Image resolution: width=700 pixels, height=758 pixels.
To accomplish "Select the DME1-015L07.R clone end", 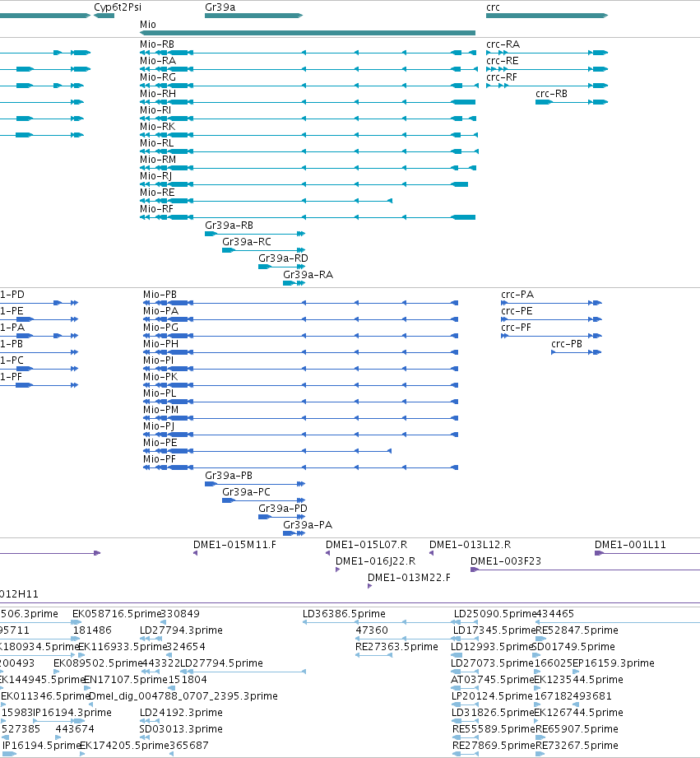I will pyautogui.click(x=327, y=553).
